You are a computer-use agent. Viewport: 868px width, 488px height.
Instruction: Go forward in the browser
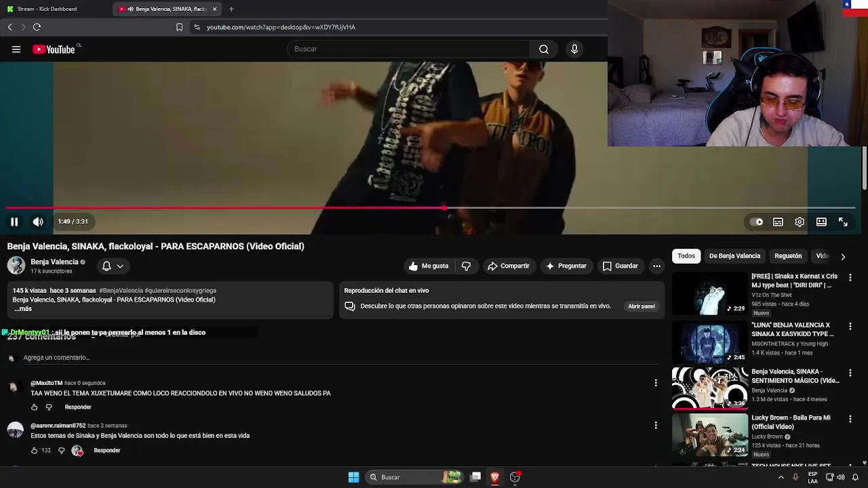pyautogui.click(x=23, y=27)
